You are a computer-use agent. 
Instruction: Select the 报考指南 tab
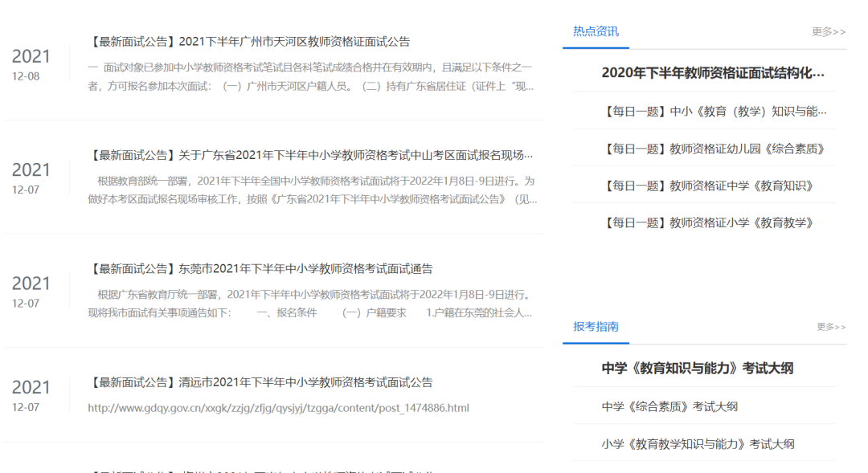point(596,327)
